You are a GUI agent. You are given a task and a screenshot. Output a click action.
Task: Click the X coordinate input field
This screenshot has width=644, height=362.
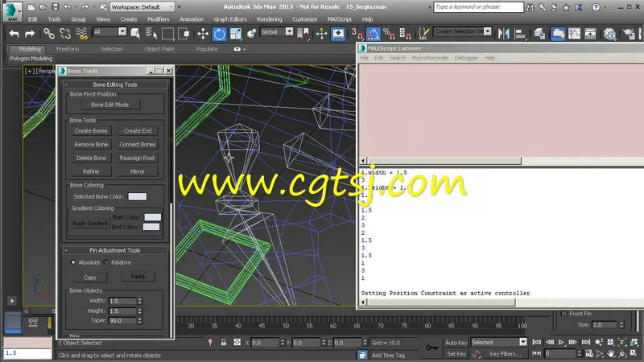coord(266,343)
